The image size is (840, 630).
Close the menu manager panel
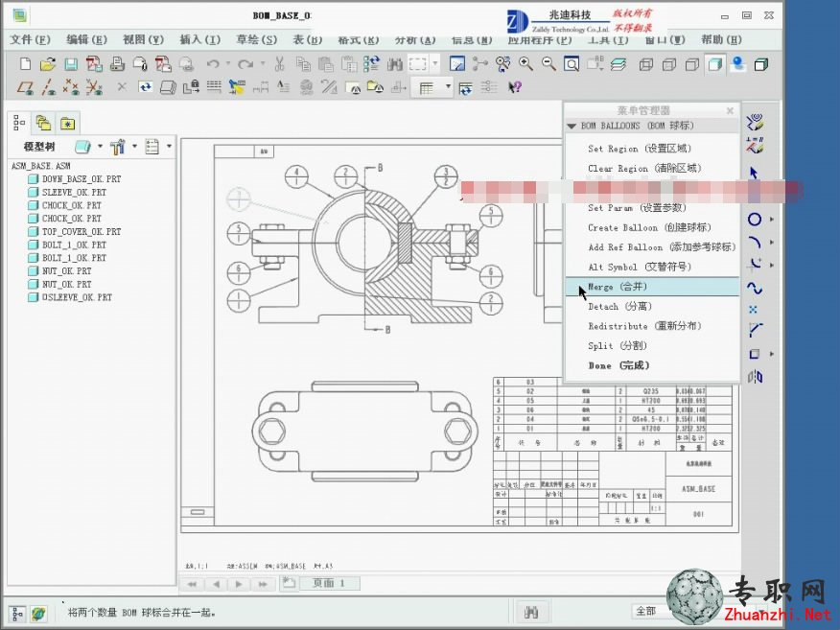[730, 110]
